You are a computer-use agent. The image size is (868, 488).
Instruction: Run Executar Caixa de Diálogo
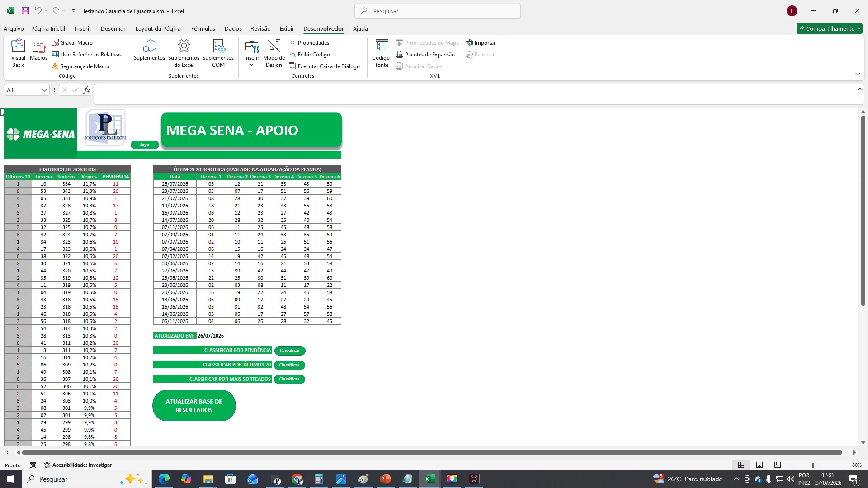(325, 66)
